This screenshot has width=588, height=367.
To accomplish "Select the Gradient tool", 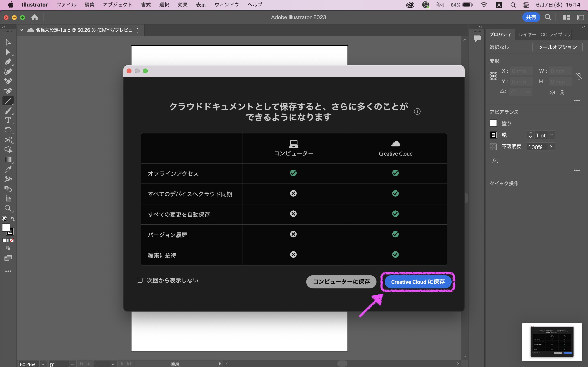I will 8,159.
